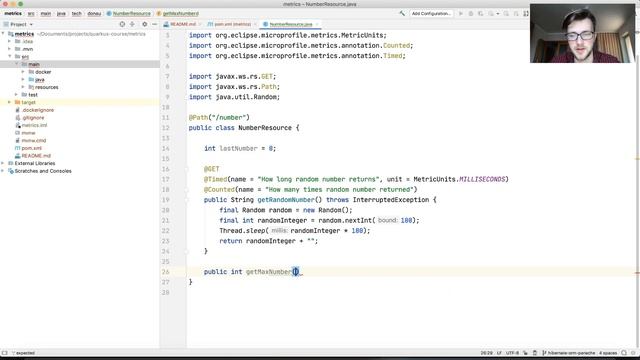
Task: Open git branch hibernate-orm-panache widget
Action: click(x=568, y=353)
